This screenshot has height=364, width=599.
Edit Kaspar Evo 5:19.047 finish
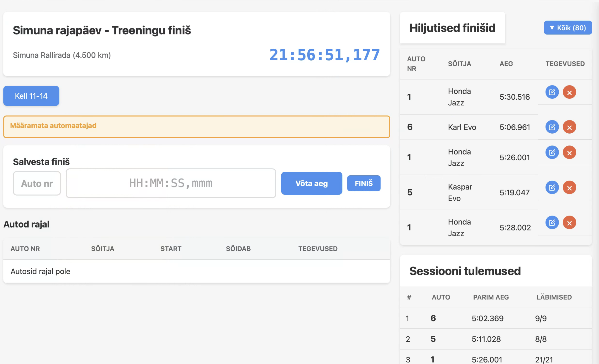[x=552, y=188]
